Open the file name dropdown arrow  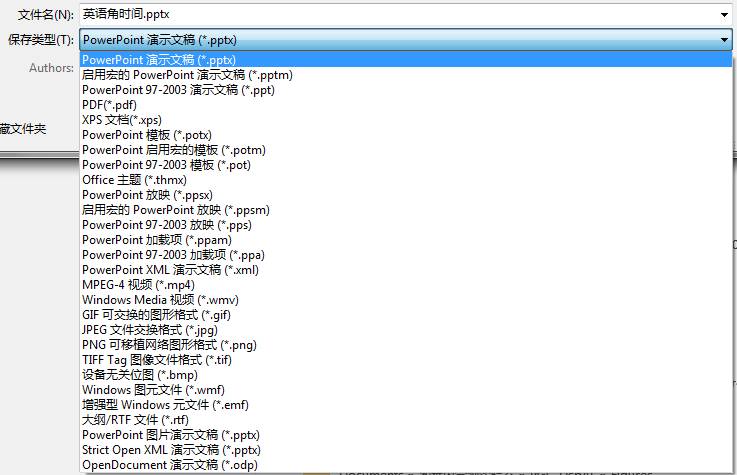click(x=724, y=15)
